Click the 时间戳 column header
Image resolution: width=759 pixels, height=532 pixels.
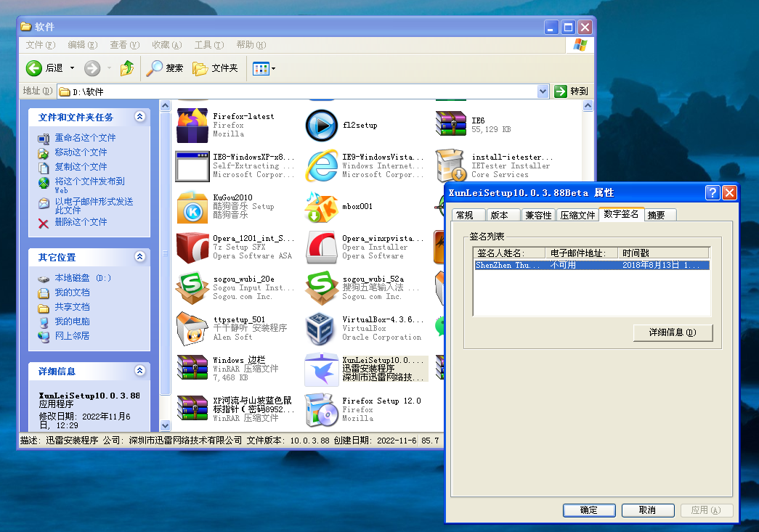coord(664,253)
